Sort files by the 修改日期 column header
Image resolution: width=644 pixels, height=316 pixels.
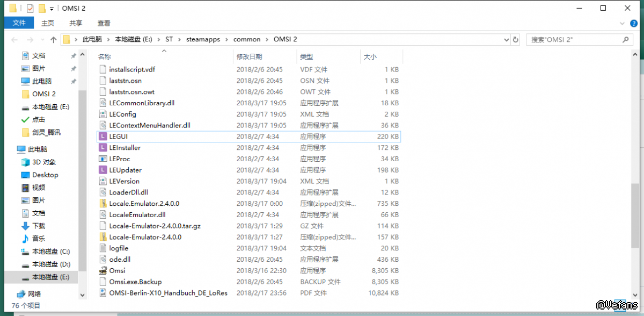click(250, 56)
